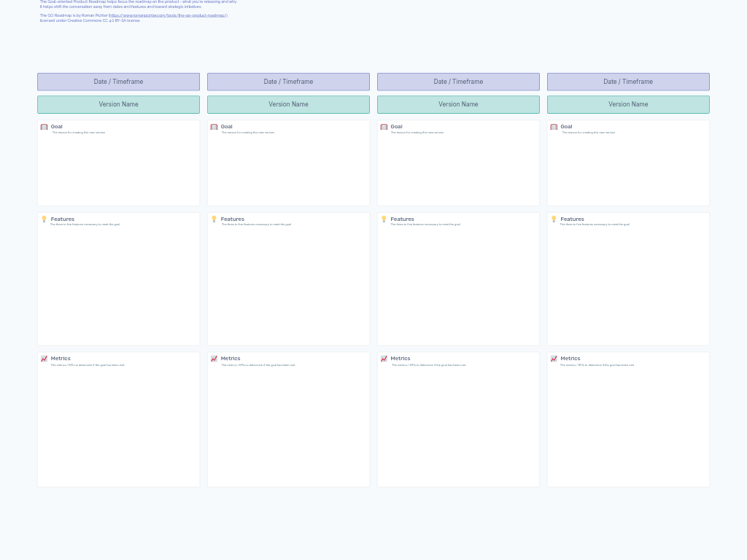
Task: Select the Date / Timeframe box in second column
Action: point(288,82)
